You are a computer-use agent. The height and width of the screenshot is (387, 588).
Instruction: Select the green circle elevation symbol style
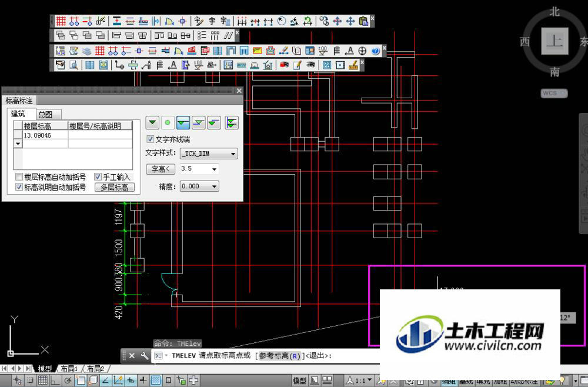[168, 122]
